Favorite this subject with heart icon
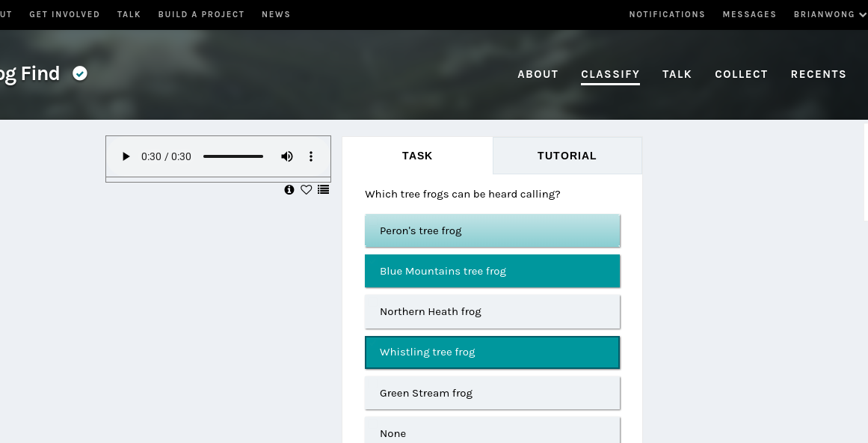The image size is (868, 443). (306, 190)
